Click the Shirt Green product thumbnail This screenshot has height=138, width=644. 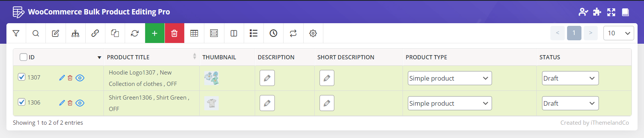click(212, 103)
